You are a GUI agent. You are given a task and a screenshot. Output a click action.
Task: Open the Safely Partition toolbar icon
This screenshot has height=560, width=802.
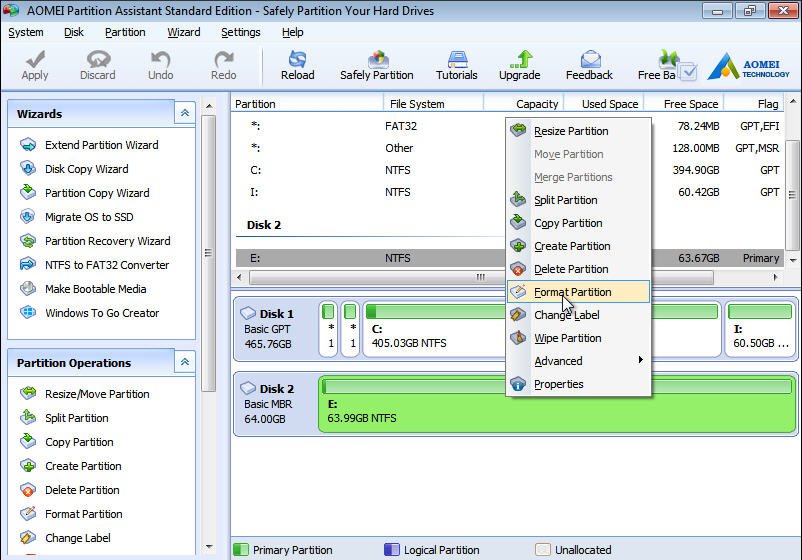[377, 59]
